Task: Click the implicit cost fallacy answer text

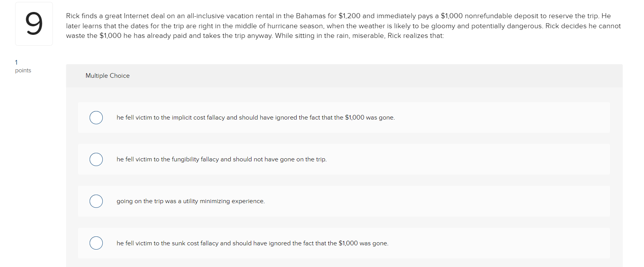Action: [256, 118]
